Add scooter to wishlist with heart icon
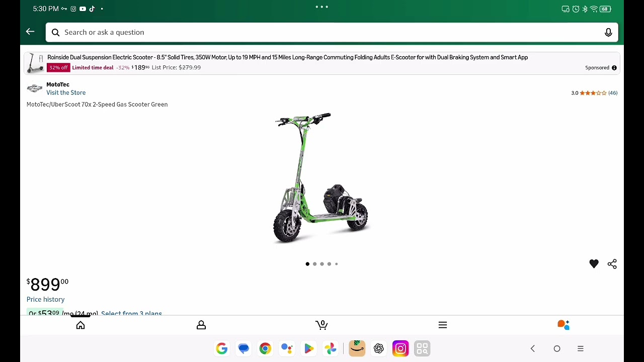This screenshot has width=644, height=362. pyautogui.click(x=594, y=264)
